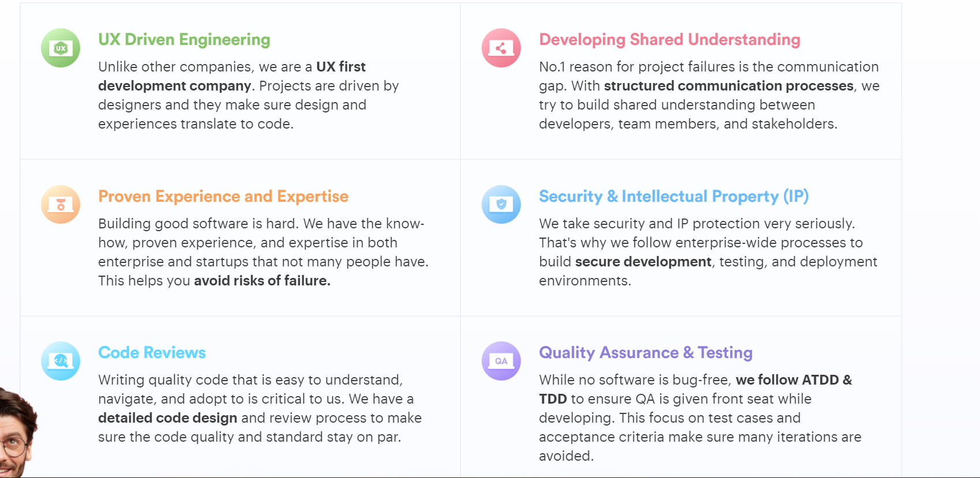Click bold text 'we follow ATDD &'
This screenshot has height=478, width=980.
click(x=794, y=380)
